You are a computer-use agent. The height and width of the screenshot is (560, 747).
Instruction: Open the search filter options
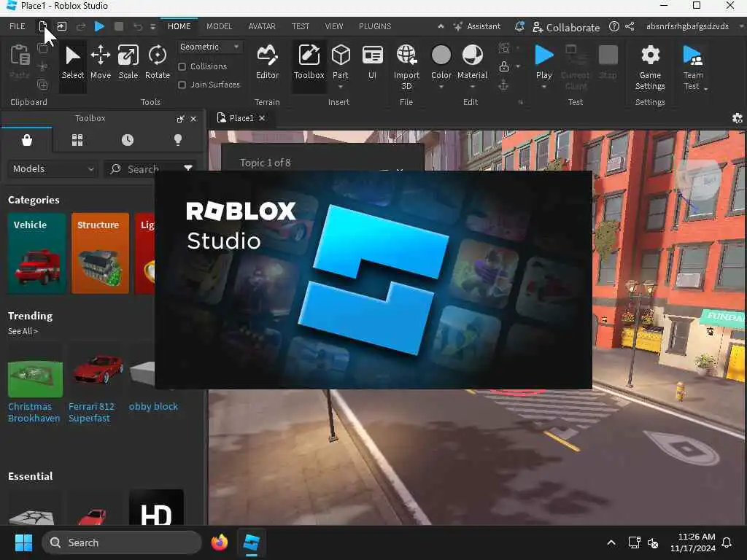188,168
